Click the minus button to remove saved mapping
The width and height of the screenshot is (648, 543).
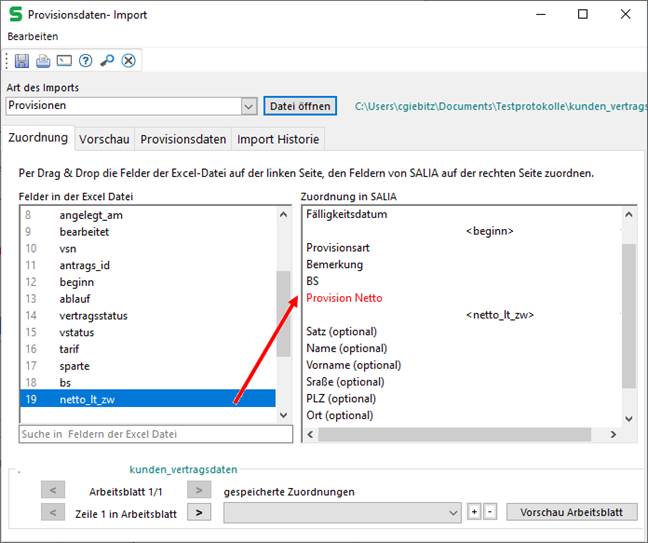click(489, 512)
